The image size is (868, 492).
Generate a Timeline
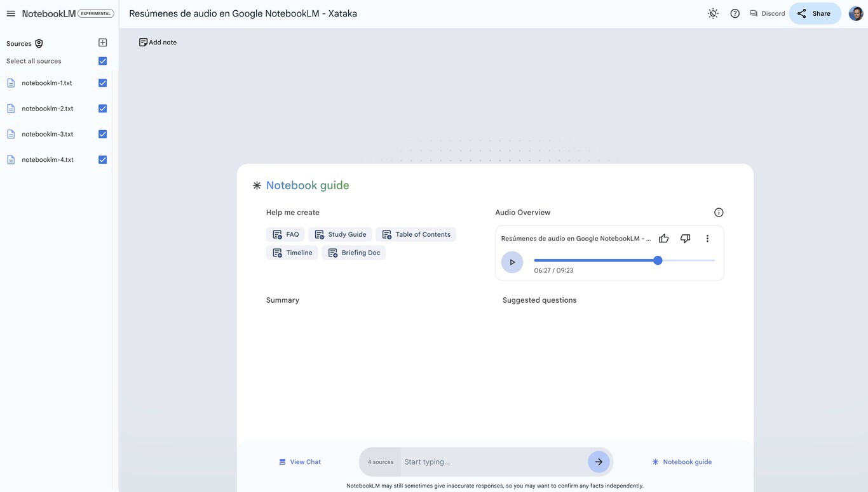(292, 253)
